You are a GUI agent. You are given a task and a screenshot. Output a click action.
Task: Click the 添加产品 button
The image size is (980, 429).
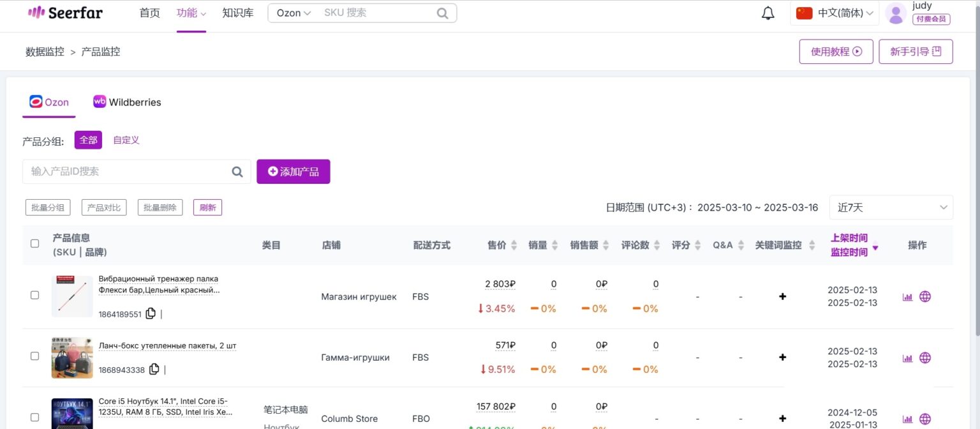click(x=293, y=171)
